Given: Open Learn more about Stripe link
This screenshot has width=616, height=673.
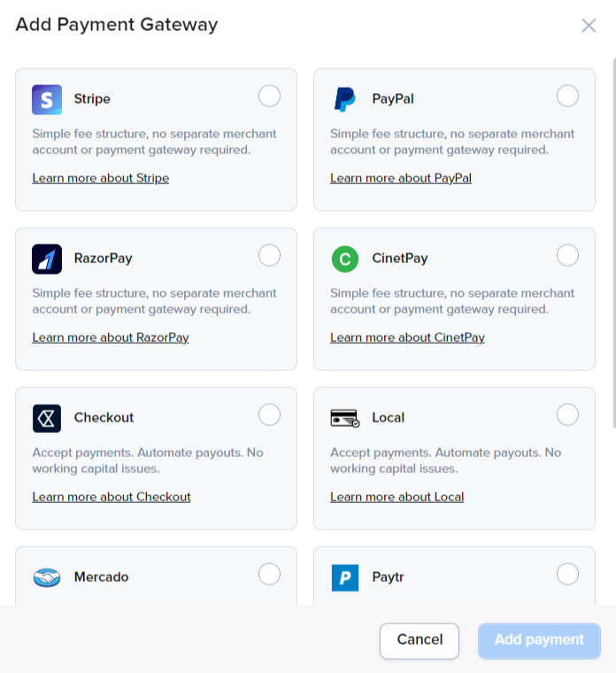Looking at the screenshot, I should tap(101, 178).
